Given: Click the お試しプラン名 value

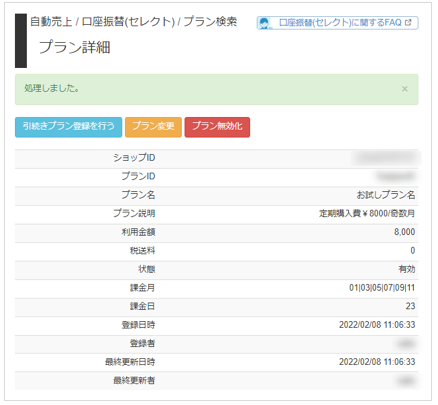Looking at the screenshot, I should 386,195.
